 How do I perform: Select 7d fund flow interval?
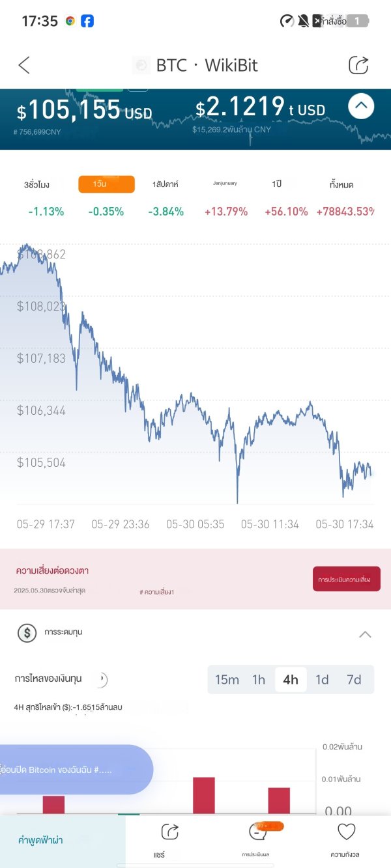[x=354, y=680]
